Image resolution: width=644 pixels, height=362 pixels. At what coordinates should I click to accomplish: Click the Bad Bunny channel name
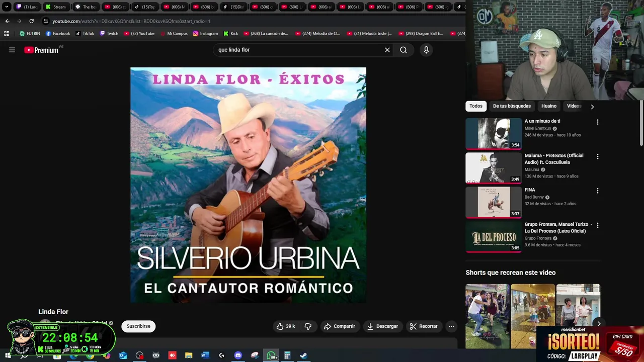click(x=534, y=197)
